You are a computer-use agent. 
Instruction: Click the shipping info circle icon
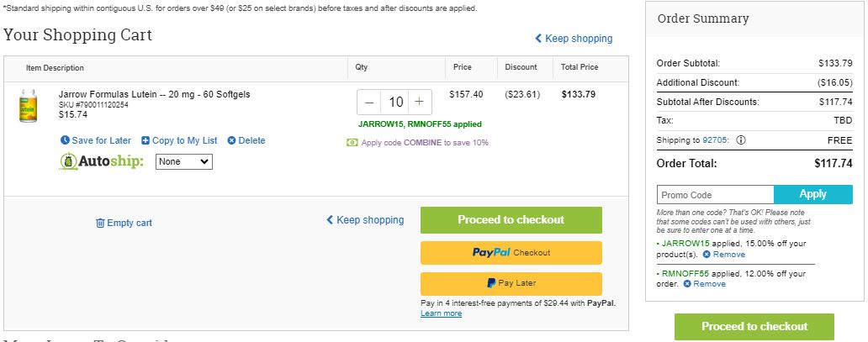pyautogui.click(x=741, y=140)
